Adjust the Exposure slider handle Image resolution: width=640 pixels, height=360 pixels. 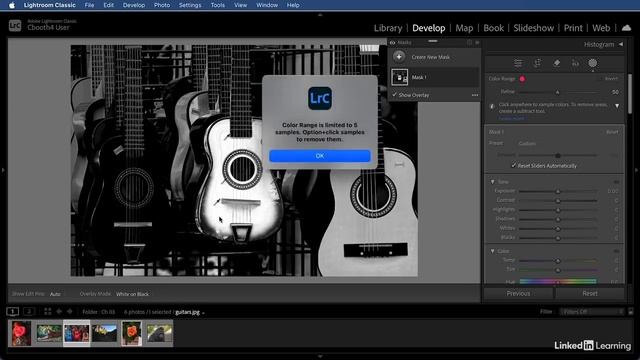tap(558, 191)
